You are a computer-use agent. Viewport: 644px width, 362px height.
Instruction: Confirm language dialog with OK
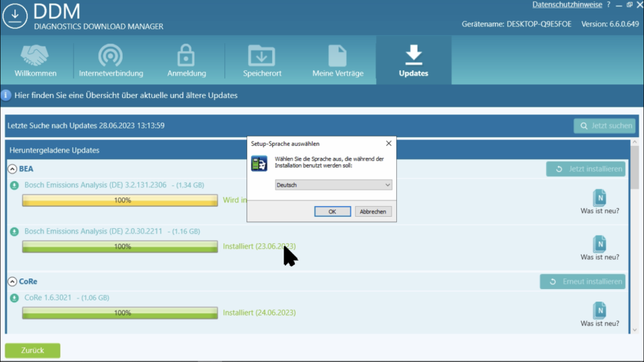pos(332,211)
